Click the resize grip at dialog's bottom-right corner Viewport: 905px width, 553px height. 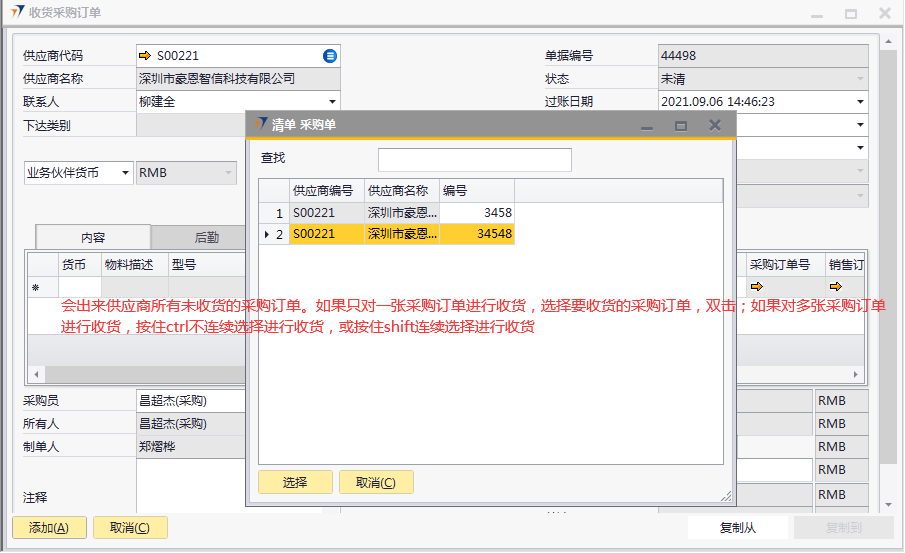(x=725, y=496)
